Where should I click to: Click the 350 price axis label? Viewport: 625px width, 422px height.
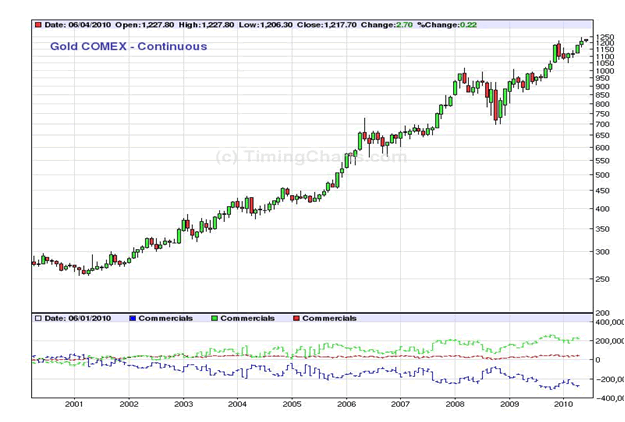(x=603, y=229)
